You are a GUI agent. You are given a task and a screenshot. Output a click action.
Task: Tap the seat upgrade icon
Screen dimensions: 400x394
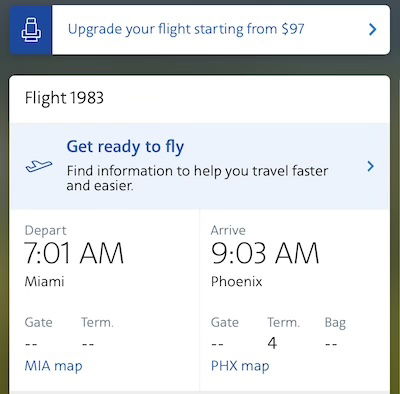click(x=31, y=30)
